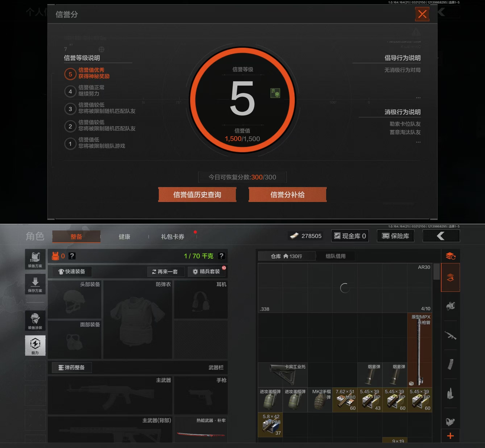Viewport: 485px width, 448px height.
Task: Filter warehouse by rifle weapons icon
Action: click(x=450, y=335)
